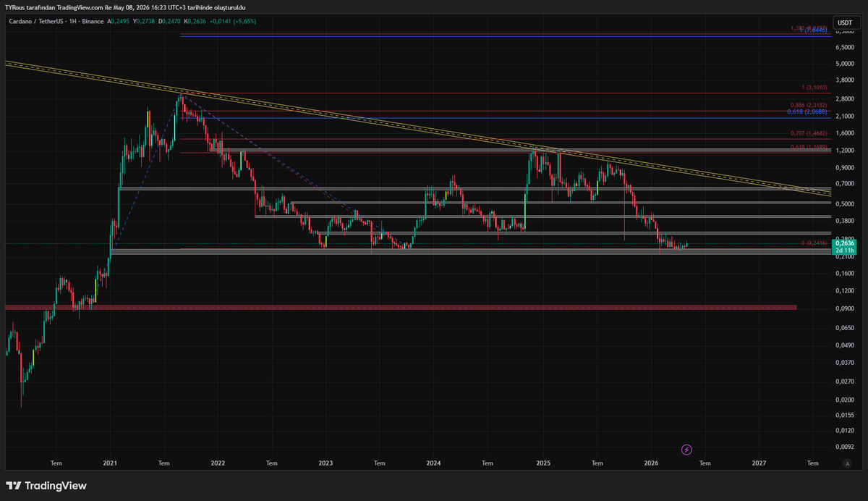Click the 0,0200 price scale label
This screenshot has width=868, height=501.
[x=844, y=400]
